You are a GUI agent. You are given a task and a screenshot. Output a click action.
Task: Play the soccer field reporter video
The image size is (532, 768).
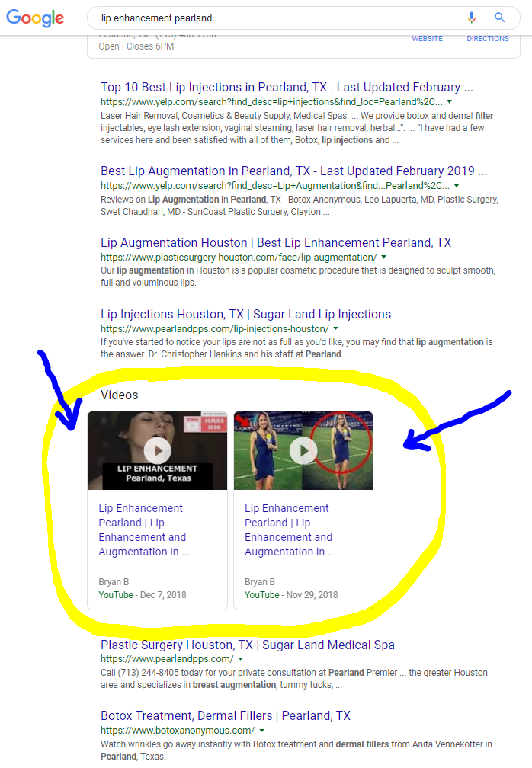[303, 450]
